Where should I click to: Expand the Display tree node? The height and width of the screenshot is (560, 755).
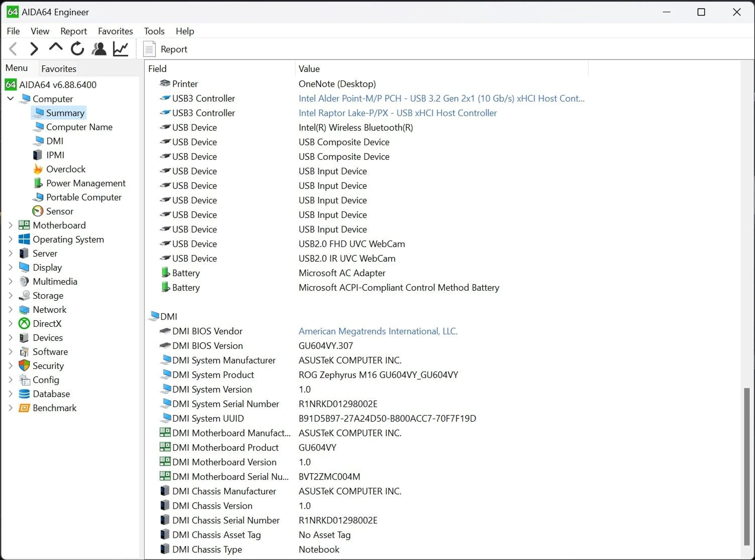(x=11, y=268)
